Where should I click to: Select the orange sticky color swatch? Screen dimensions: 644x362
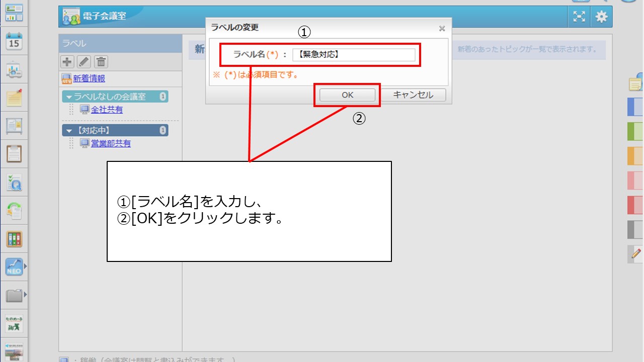(635, 156)
